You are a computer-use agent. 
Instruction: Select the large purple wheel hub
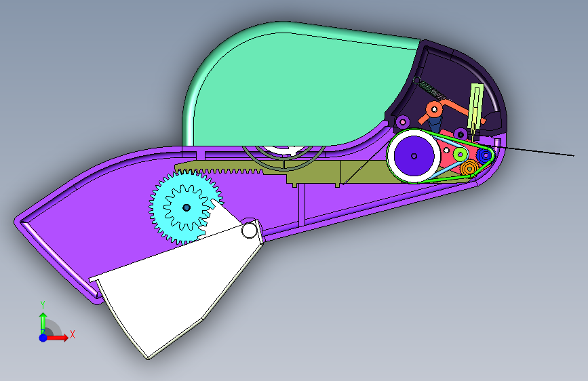pyautogui.click(x=414, y=156)
